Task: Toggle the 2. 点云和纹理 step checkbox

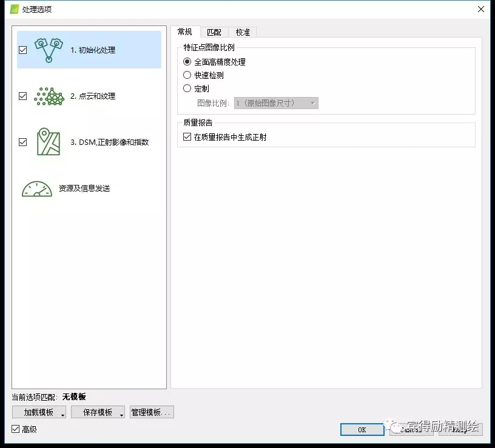Action: click(23, 96)
